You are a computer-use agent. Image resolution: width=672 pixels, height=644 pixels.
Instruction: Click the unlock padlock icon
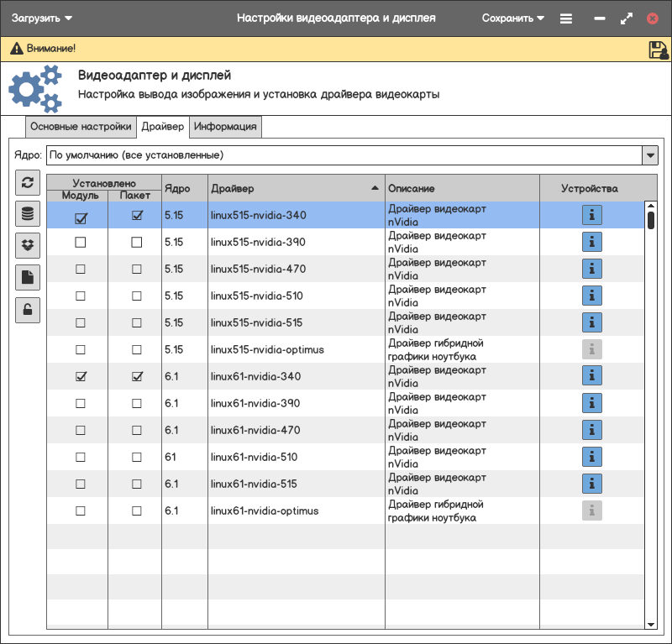28,310
